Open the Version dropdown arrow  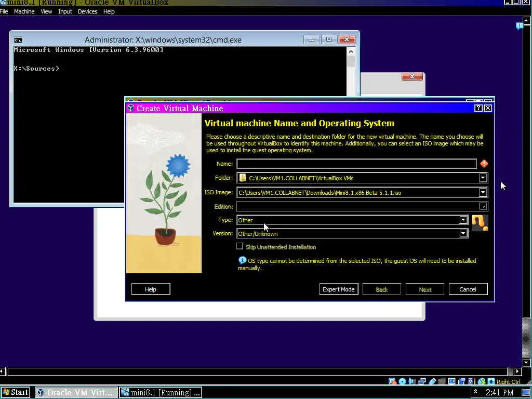coord(463,233)
